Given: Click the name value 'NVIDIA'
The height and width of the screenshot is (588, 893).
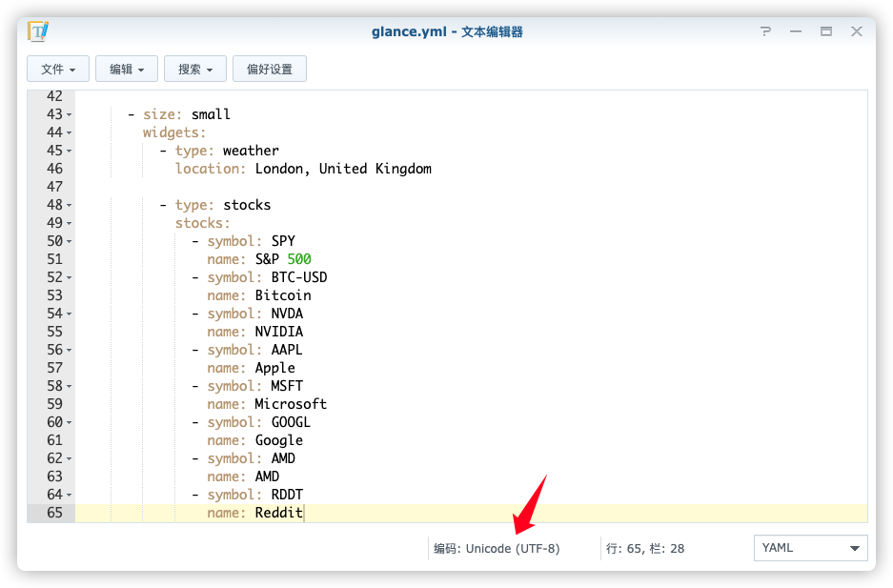Looking at the screenshot, I should click(x=279, y=332).
